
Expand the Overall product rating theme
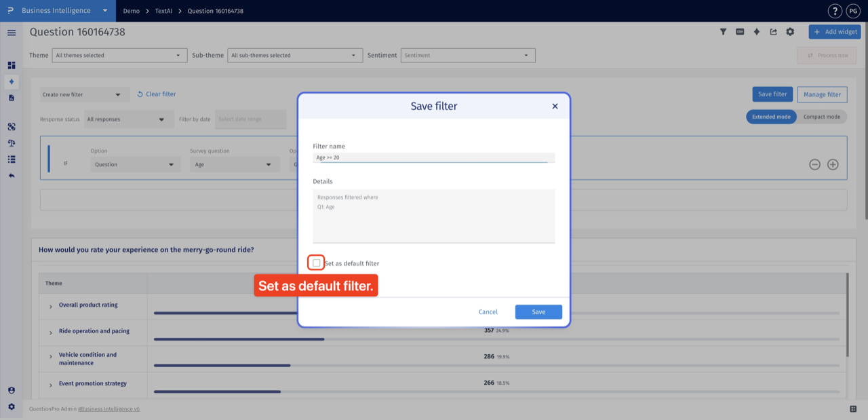50,307
